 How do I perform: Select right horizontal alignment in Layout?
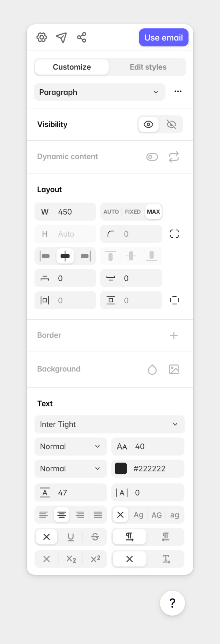[x=85, y=256]
